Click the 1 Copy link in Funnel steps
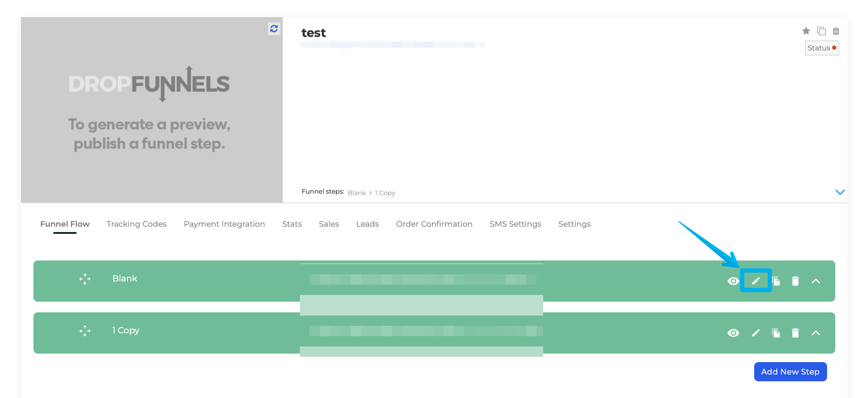 pyautogui.click(x=385, y=193)
